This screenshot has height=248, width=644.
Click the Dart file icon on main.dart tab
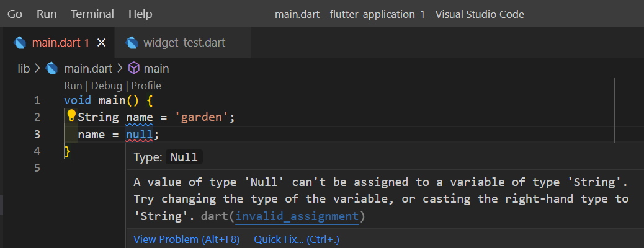point(20,43)
